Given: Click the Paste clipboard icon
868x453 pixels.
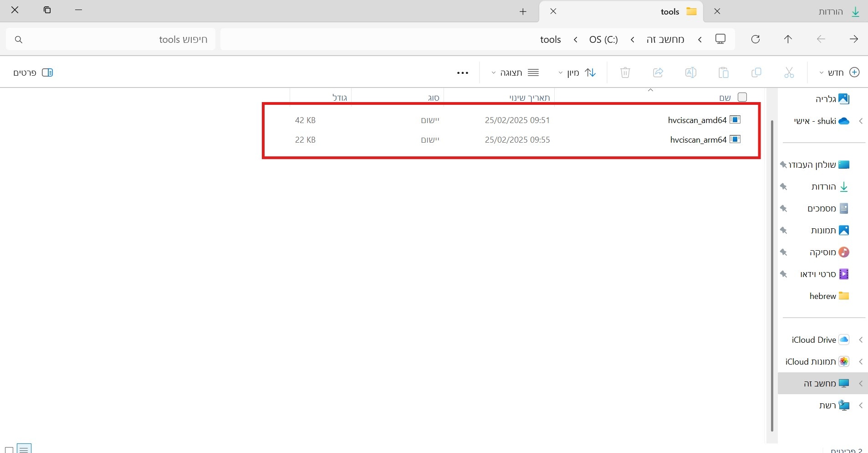Looking at the screenshot, I should pyautogui.click(x=724, y=72).
